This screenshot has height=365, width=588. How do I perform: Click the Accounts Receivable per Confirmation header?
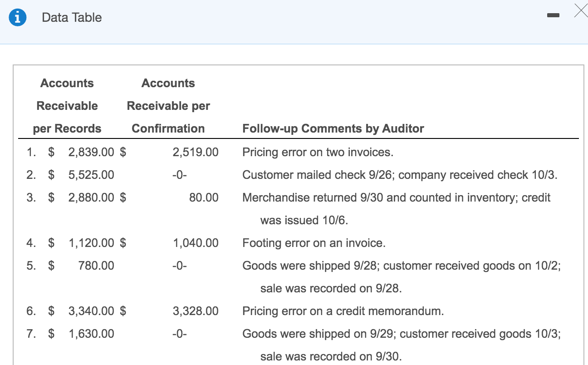point(168,105)
